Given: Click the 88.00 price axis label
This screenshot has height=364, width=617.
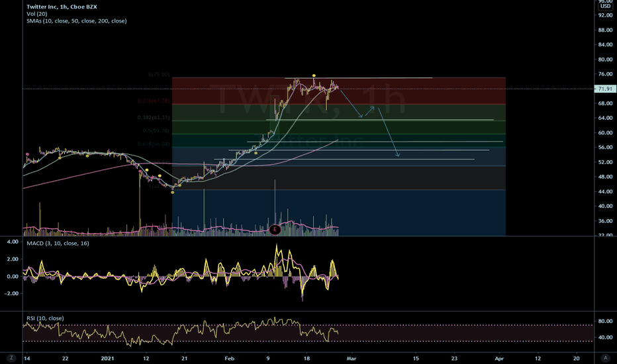Looking at the screenshot, I should click(605, 30).
